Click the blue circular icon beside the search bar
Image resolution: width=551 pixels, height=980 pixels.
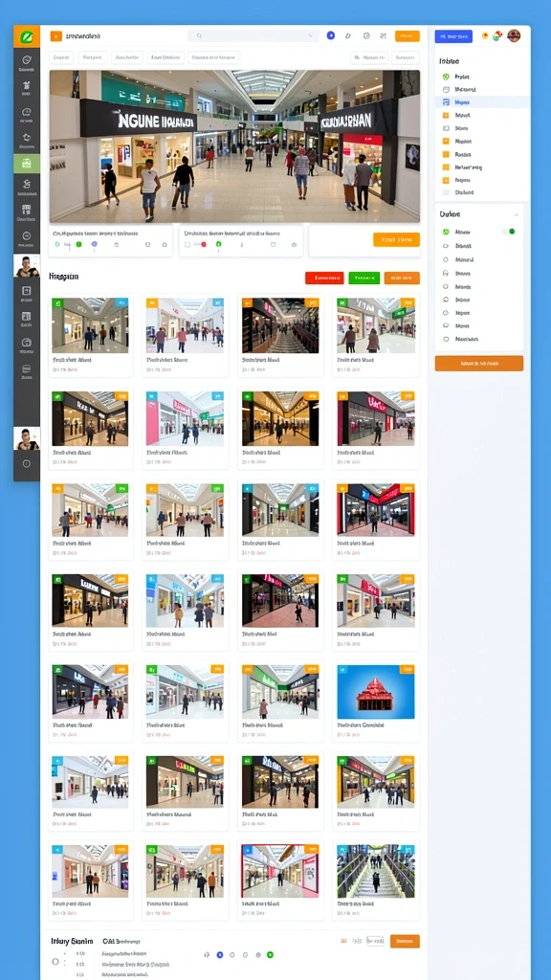pos(330,35)
